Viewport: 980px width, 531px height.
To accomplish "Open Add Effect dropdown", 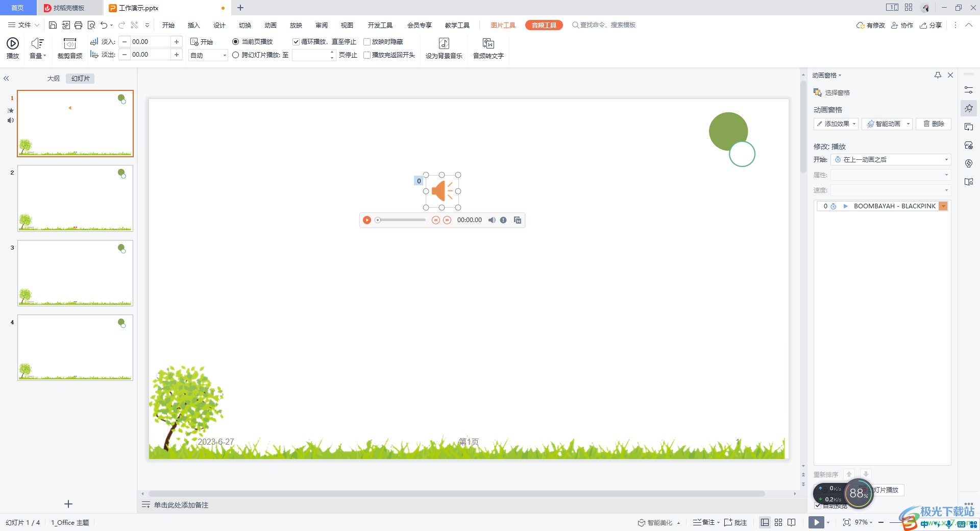I will pos(836,124).
